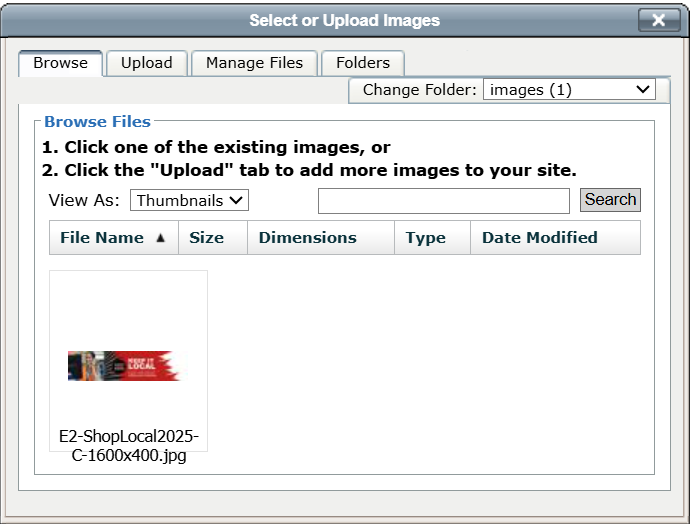Sort files by Date Modified
Image resolution: width=690 pixels, height=524 pixels.
tap(539, 238)
